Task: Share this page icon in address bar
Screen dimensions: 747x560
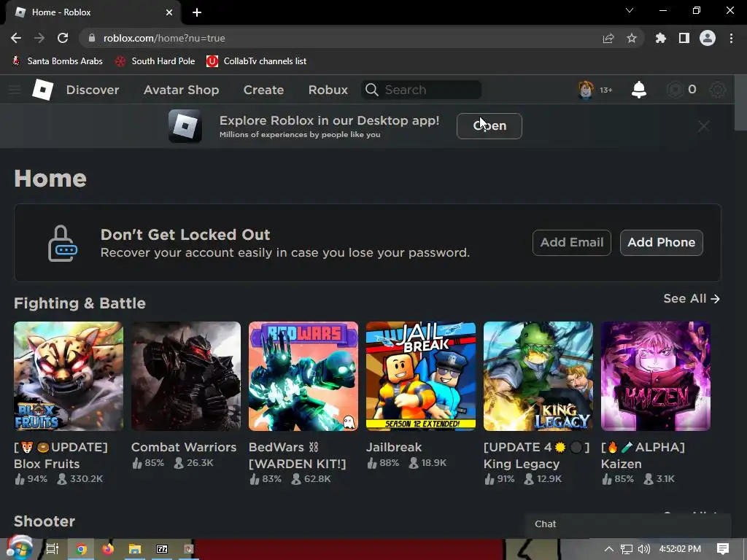Action: tap(608, 38)
